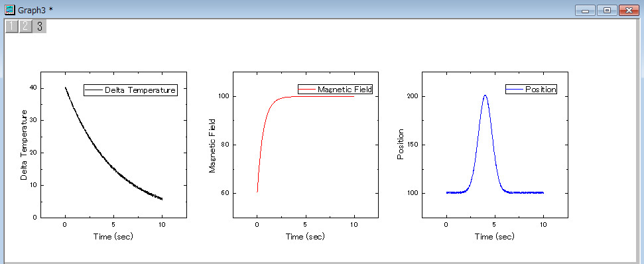The width and height of the screenshot is (644, 264).
Task: Select the Position legend
Action: pos(531,89)
